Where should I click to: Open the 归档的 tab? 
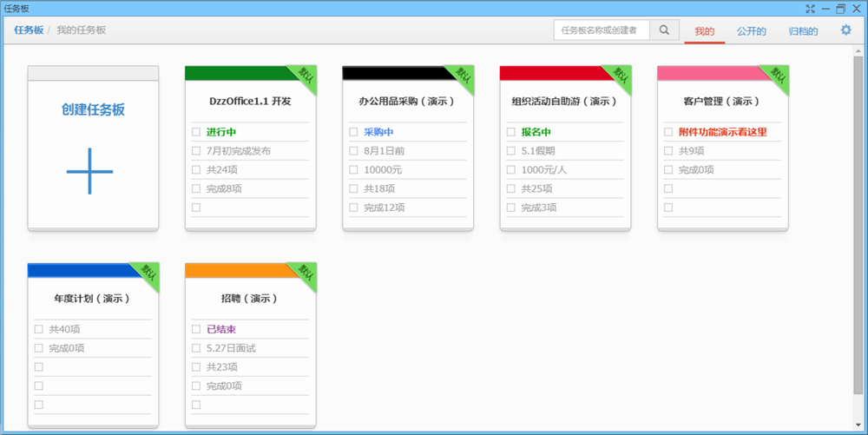(x=803, y=31)
